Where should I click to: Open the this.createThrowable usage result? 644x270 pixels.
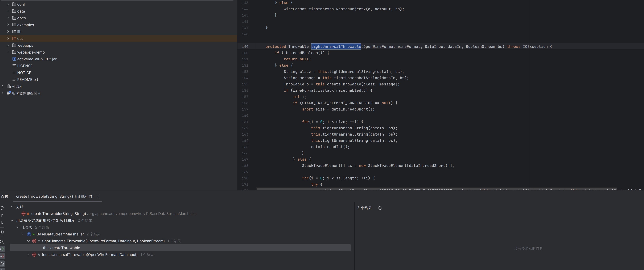point(61,248)
